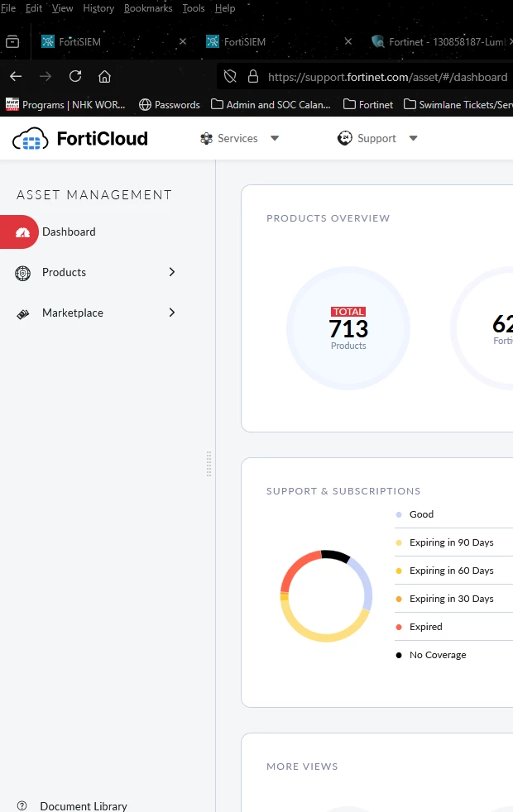
Task: Select Expiring in 30 Days legend entry
Action: [x=451, y=599]
